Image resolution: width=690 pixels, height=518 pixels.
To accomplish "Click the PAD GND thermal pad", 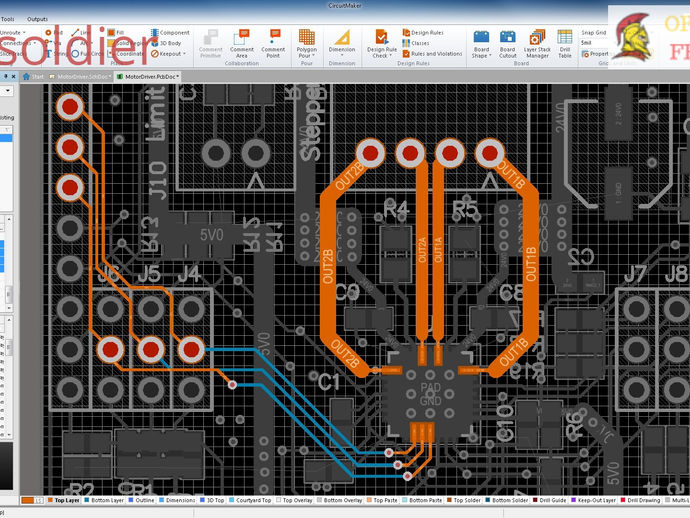I will pos(430,394).
